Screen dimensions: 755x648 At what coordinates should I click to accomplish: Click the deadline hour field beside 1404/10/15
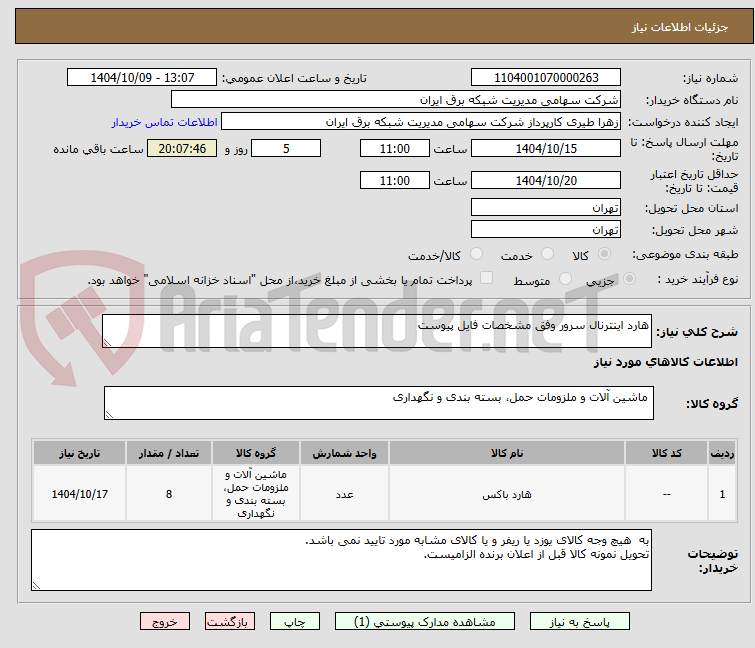click(394, 148)
